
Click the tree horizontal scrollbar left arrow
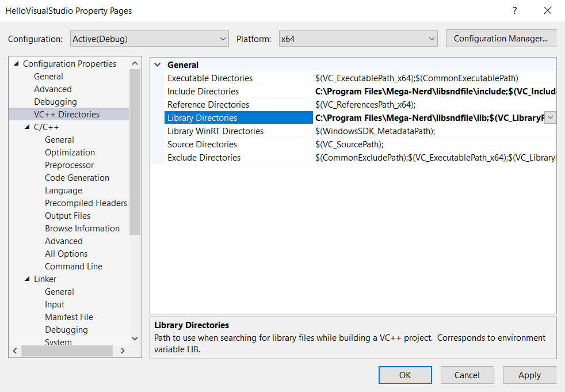point(15,351)
